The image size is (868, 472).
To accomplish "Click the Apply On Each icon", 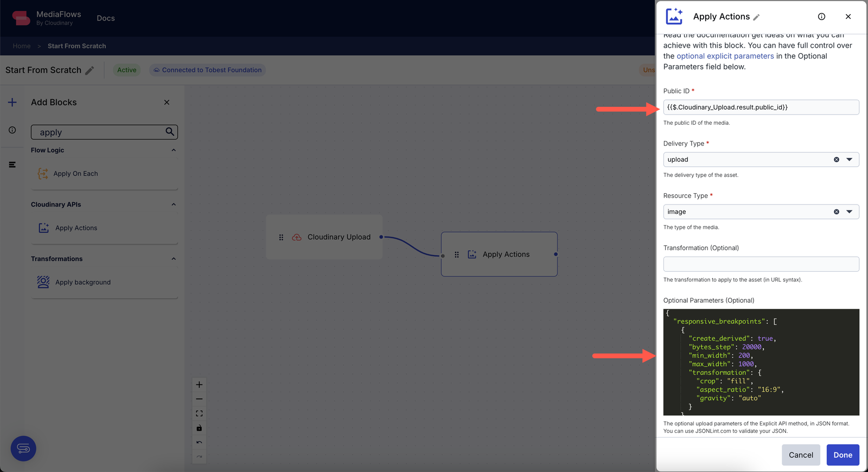I will click(43, 174).
